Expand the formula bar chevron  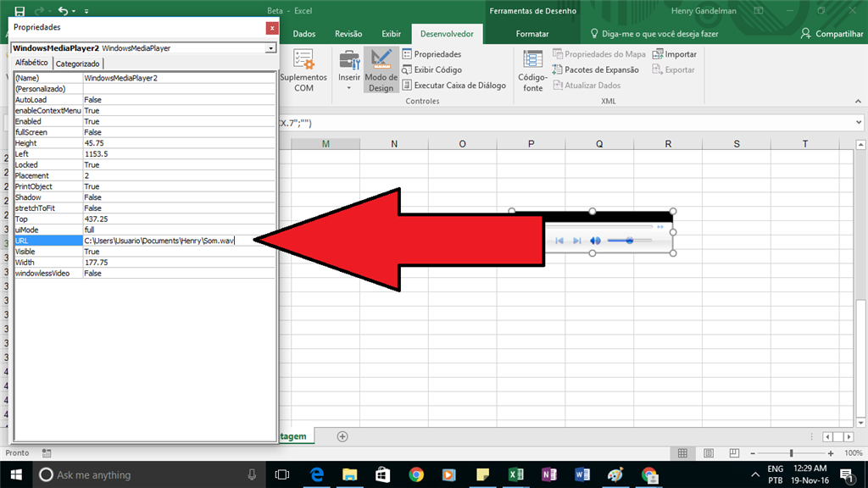(x=859, y=123)
